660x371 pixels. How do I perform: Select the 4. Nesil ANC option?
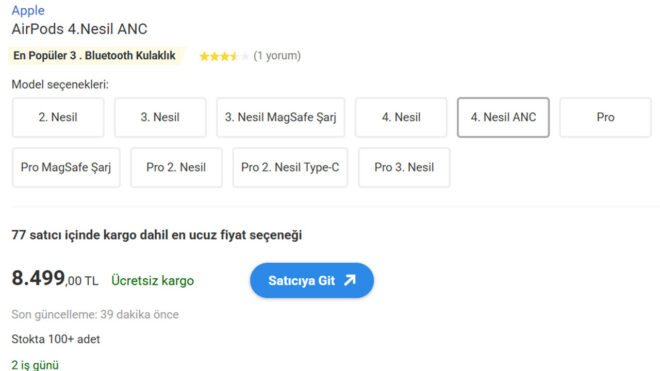pyautogui.click(x=503, y=117)
